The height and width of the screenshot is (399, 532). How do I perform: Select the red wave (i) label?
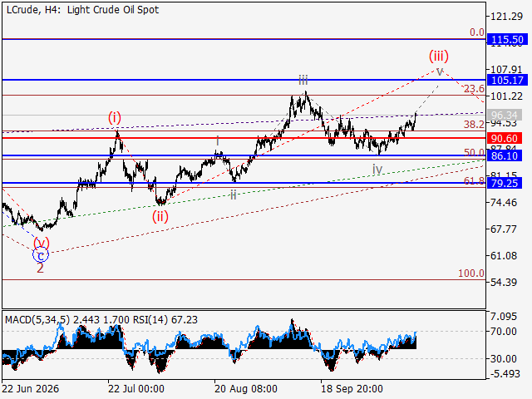(115, 118)
